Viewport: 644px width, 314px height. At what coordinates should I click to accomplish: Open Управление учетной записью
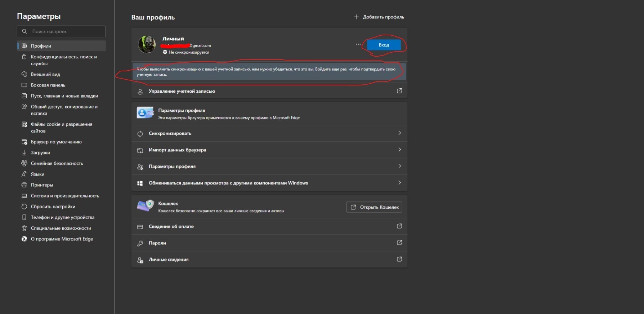coord(269,91)
